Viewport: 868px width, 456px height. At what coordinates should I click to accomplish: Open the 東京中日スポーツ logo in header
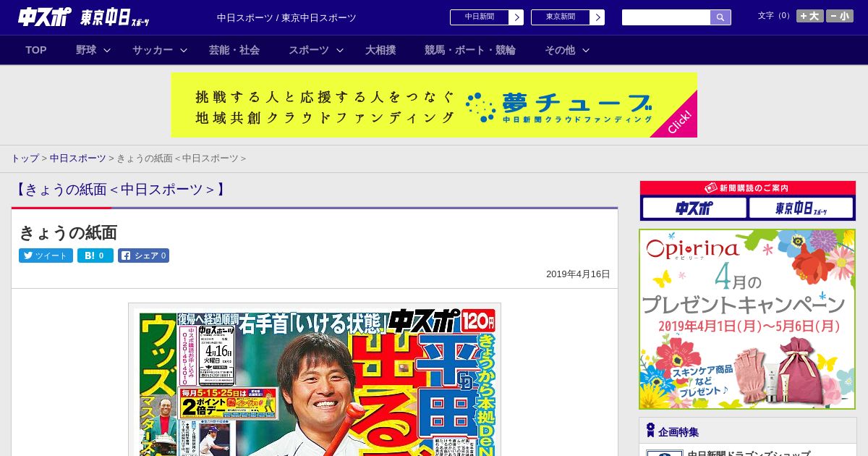(116, 17)
